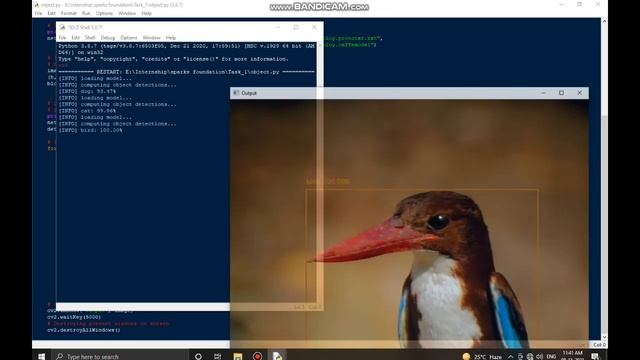Open Help menu in IDLE Shell window

(171, 38)
